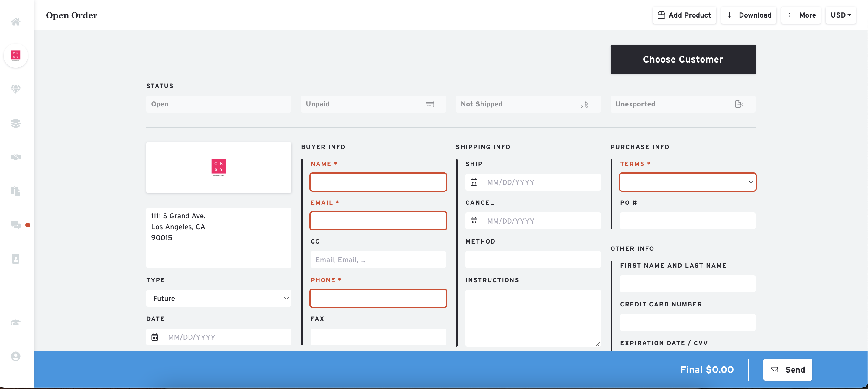Click the Cancel date input field
The height and width of the screenshot is (389, 868).
(533, 221)
